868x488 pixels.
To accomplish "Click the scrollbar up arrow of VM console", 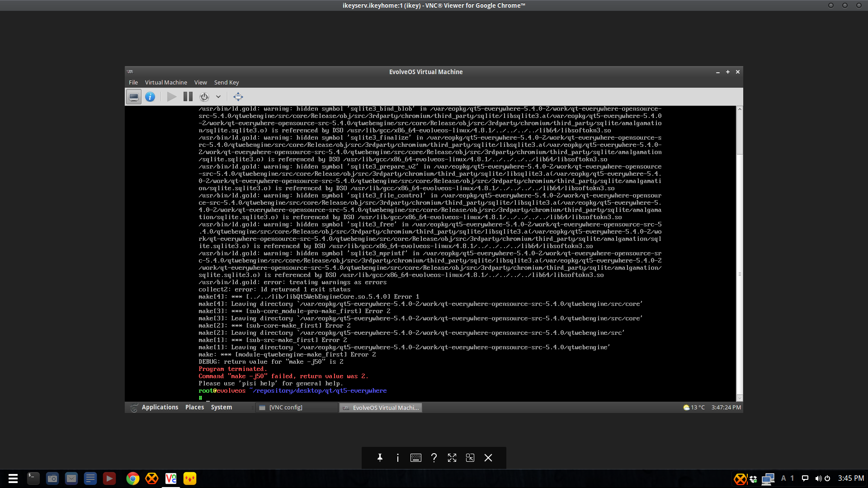I will pos(740,109).
